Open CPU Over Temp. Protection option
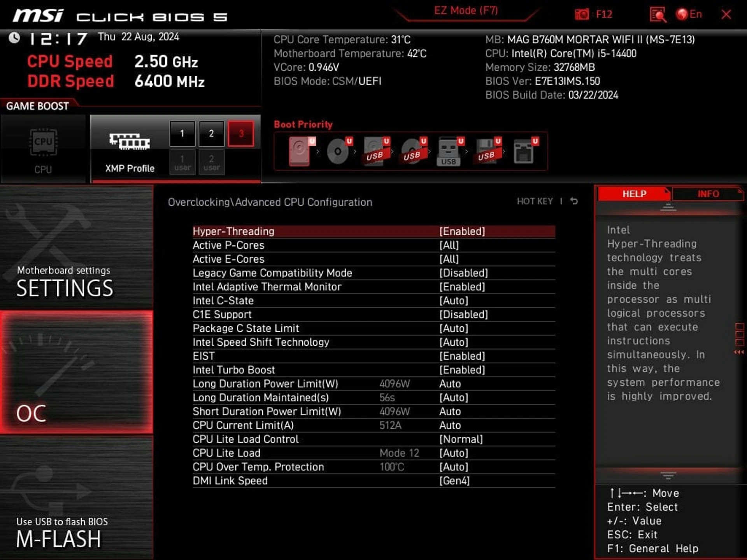The height and width of the screenshot is (560, 747). click(373, 467)
